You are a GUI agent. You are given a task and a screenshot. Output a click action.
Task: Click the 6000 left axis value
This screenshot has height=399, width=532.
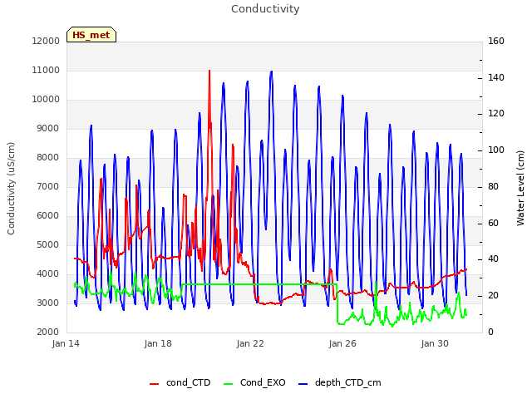[48, 216]
